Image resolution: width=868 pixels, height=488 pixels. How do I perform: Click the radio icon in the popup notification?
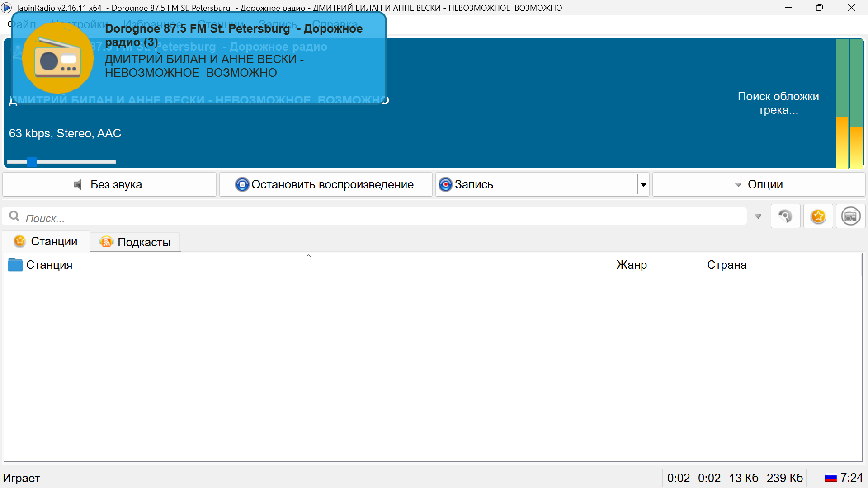click(x=58, y=58)
